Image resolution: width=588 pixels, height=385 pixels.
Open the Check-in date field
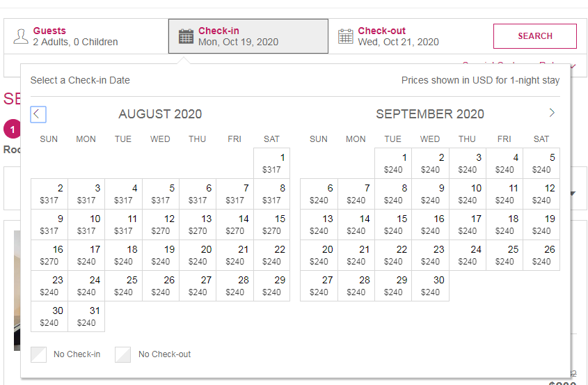[x=248, y=36]
